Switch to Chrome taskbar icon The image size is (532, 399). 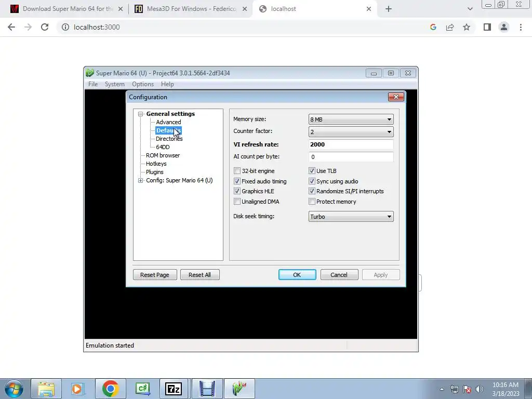(x=110, y=389)
